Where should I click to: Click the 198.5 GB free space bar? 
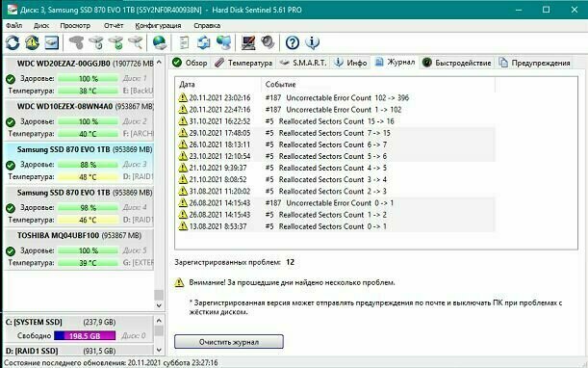coord(85,335)
